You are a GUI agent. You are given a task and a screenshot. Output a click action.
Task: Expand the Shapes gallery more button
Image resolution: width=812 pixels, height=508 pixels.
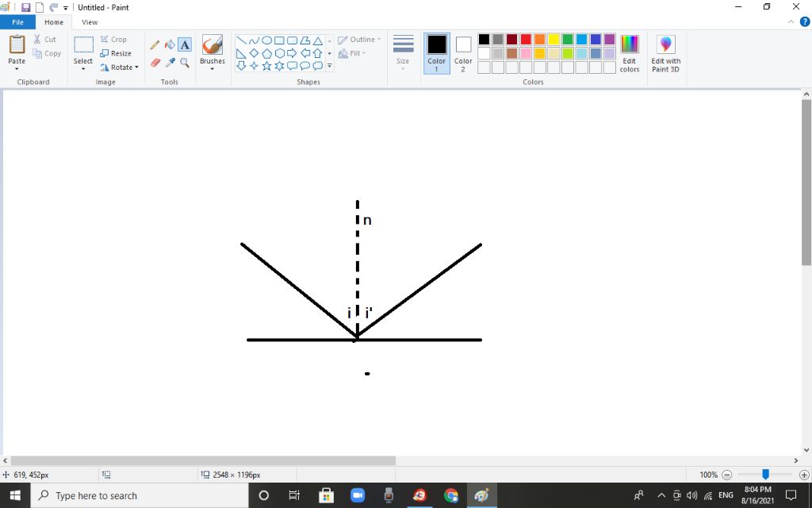pyautogui.click(x=329, y=66)
